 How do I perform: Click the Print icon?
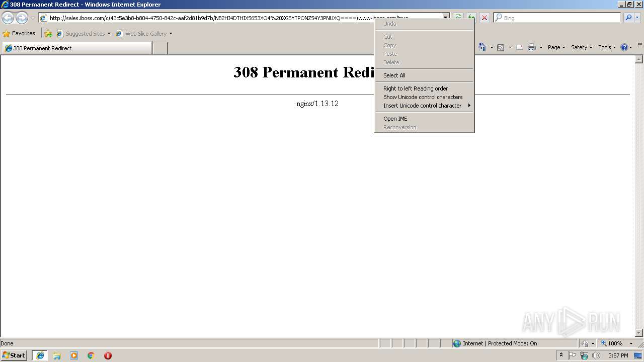532,47
